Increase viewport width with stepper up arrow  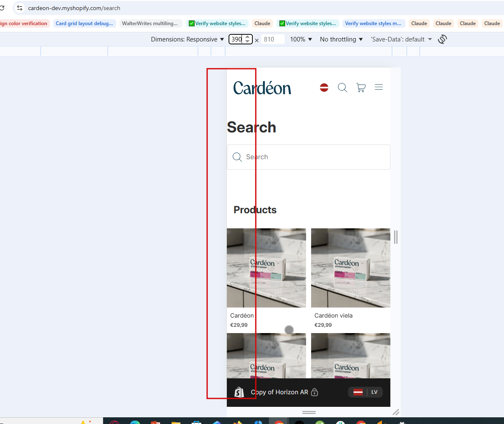pyautogui.click(x=247, y=37)
